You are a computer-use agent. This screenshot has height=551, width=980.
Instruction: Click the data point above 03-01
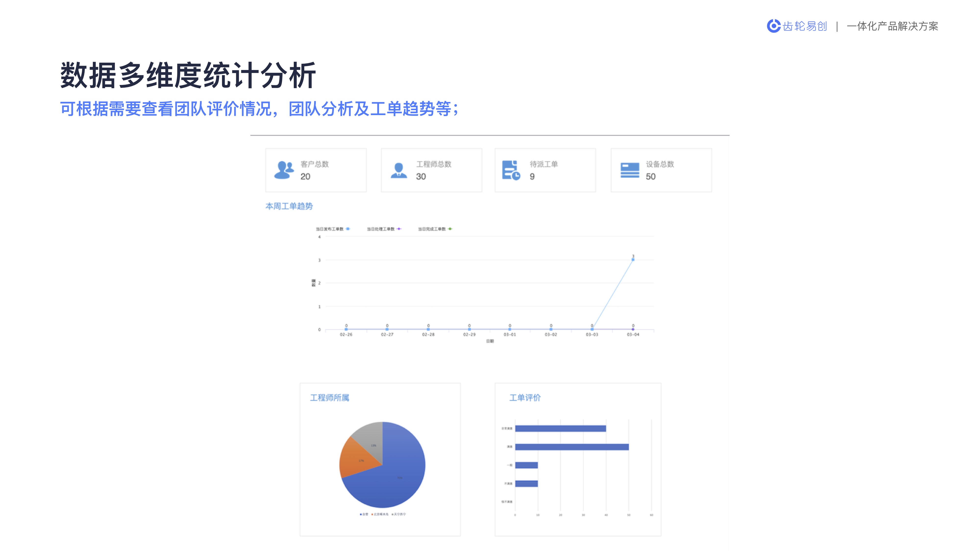pyautogui.click(x=510, y=329)
